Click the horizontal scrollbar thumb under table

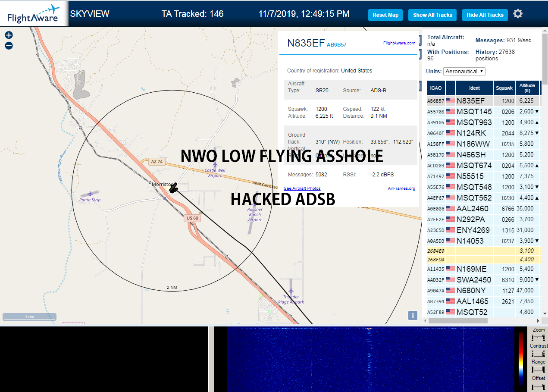[458, 321]
